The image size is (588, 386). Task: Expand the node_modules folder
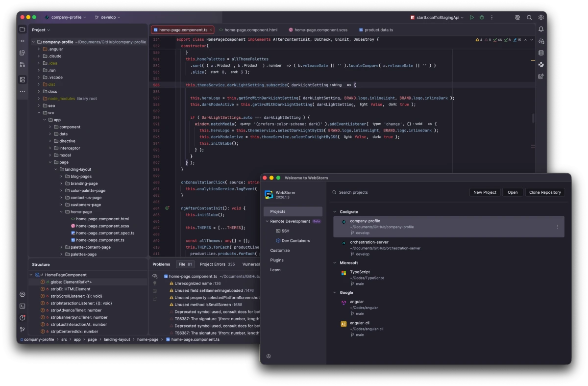(39, 99)
